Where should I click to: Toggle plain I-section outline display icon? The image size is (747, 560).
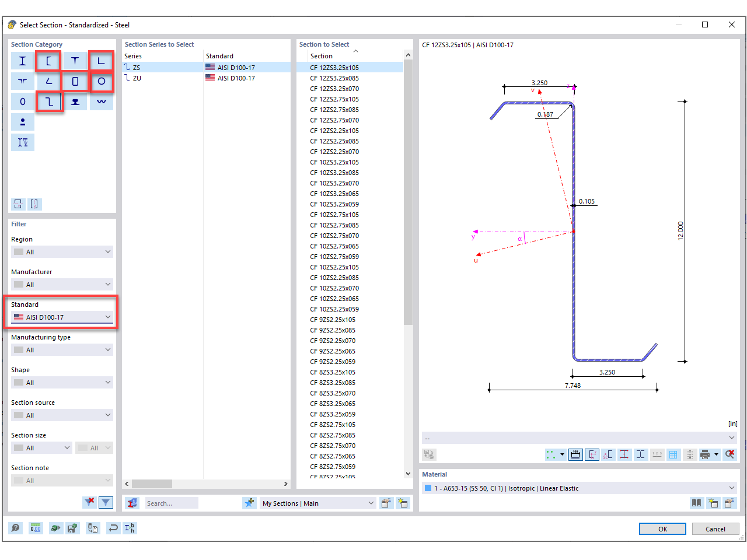641,454
